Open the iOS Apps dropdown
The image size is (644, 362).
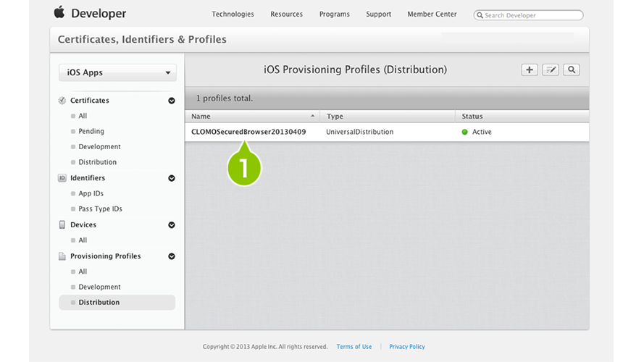[117, 72]
